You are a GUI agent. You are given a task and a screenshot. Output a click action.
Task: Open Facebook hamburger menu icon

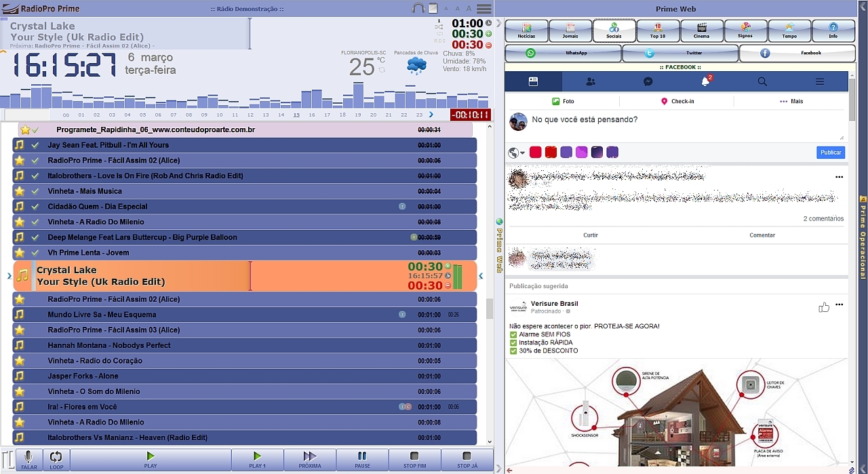820,81
